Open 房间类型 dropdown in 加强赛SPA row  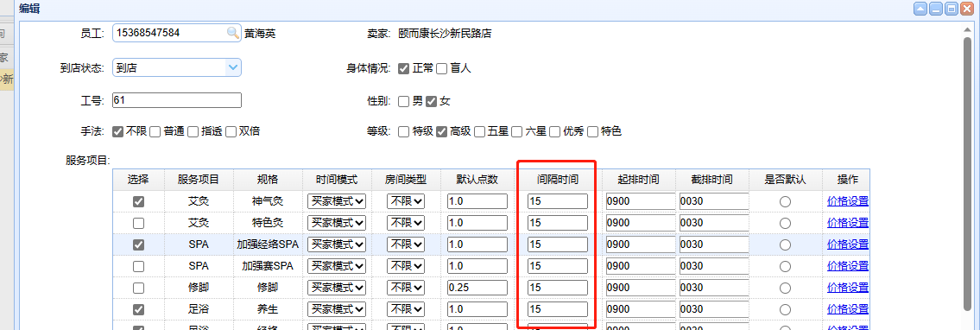[x=406, y=266]
